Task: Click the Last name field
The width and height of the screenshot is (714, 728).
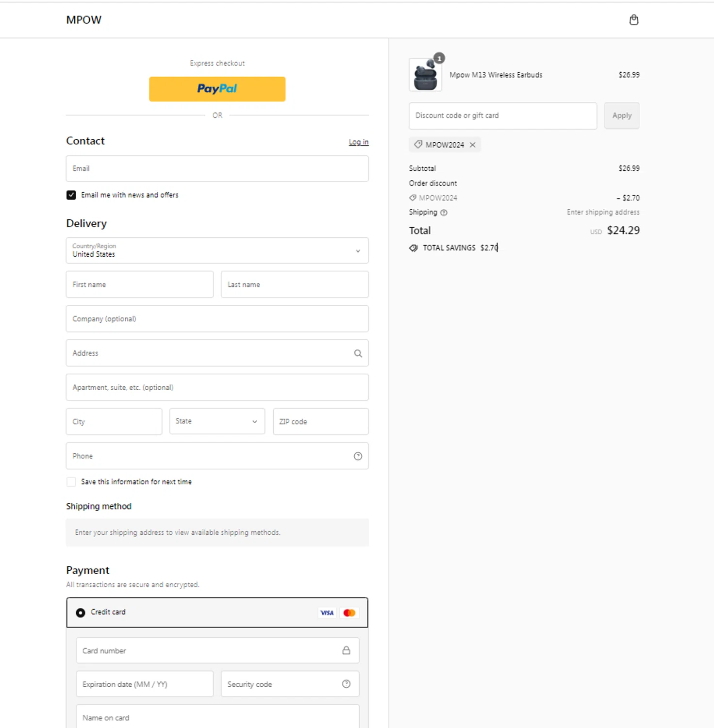Action: click(x=295, y=284)
